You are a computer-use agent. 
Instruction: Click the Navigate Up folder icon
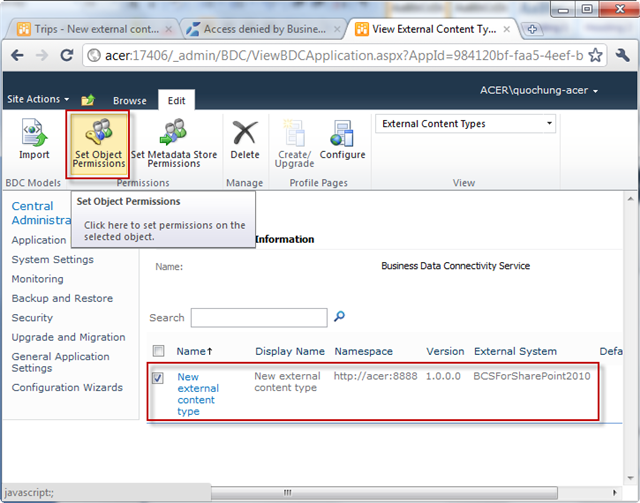tap(88, 100)
